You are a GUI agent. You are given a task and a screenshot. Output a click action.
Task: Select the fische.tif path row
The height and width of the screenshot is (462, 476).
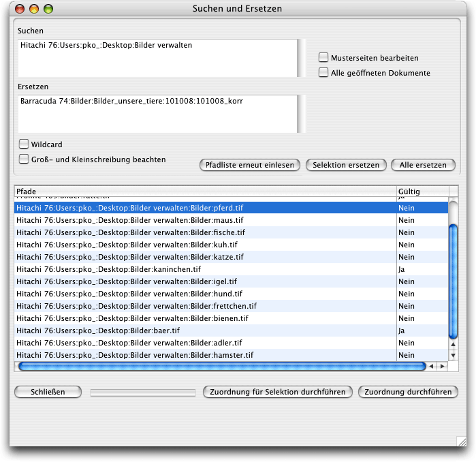[x=231, y=232]
